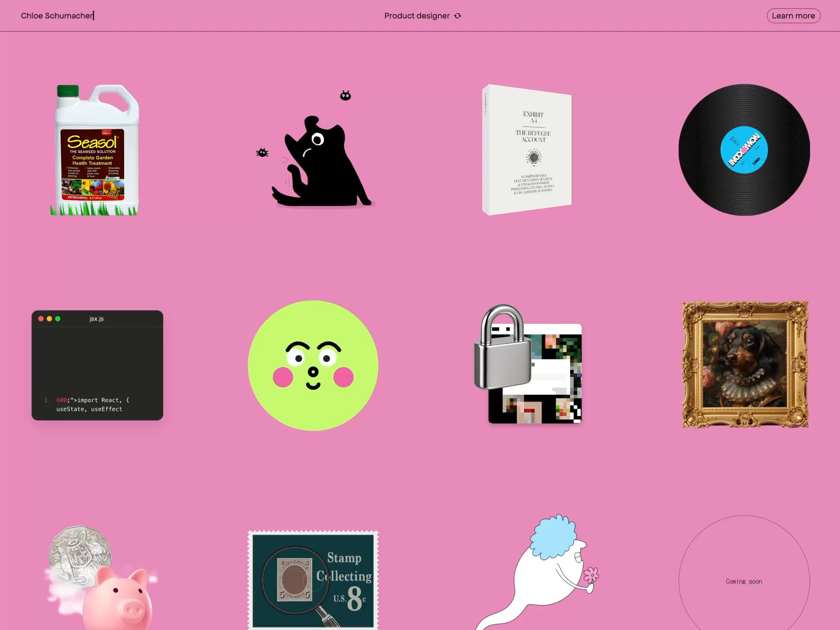Open the green smiley face project
This screenshot has width=840, height=630.
pyautogui.click(x=313, y=365)
